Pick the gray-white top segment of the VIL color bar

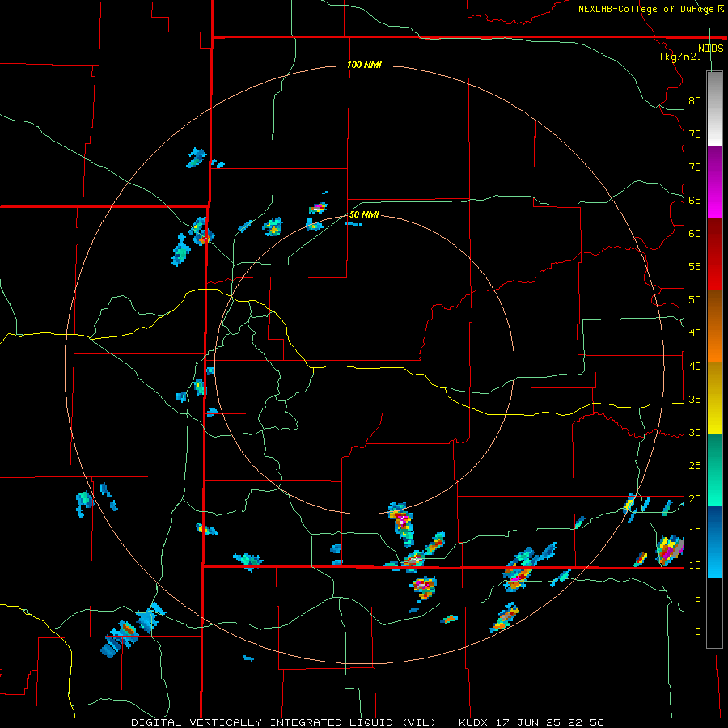click(x=714, y=108)
